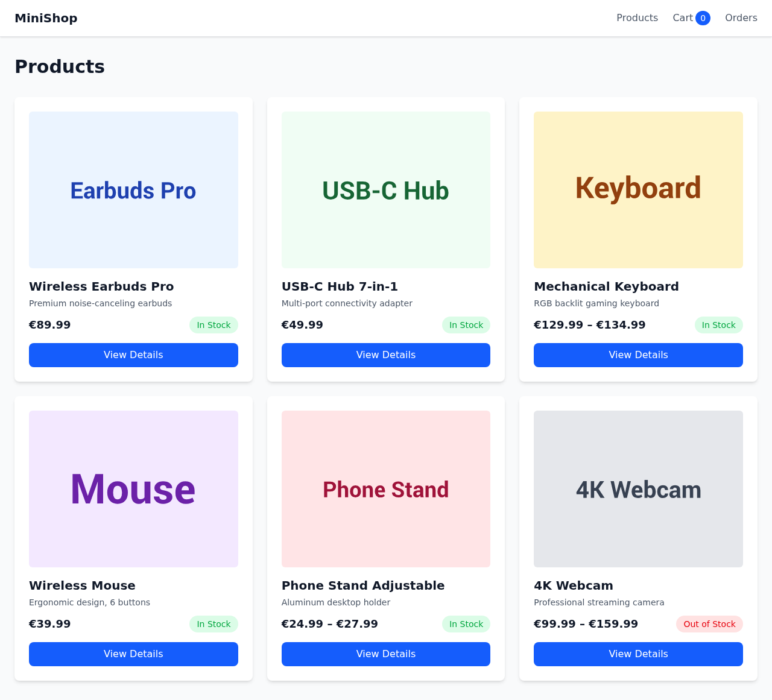View details for Wireless Mouse
The width and height of the screenshot is (772, 700).
point(133,654)
